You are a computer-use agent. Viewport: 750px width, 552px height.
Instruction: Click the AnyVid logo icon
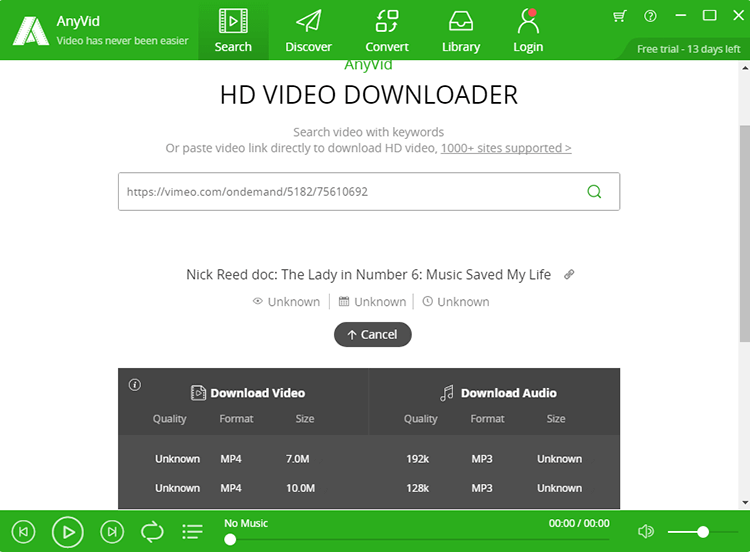click(31, 31)
